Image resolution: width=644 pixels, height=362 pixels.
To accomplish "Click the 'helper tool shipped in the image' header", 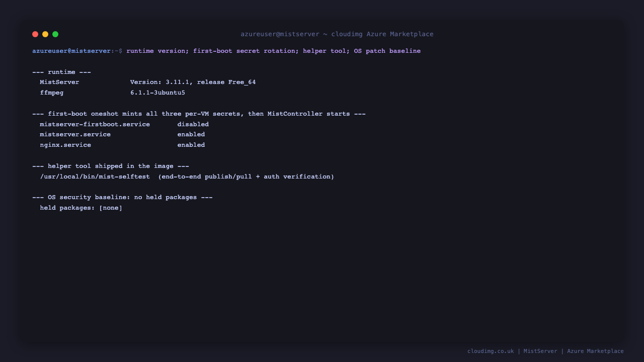I will click(x=111, y=166).
